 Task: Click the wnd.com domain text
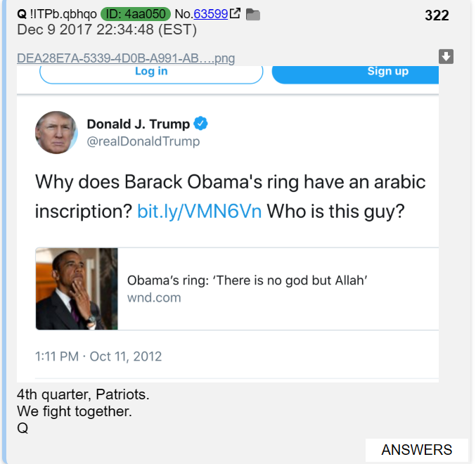(x=154, y=297)
